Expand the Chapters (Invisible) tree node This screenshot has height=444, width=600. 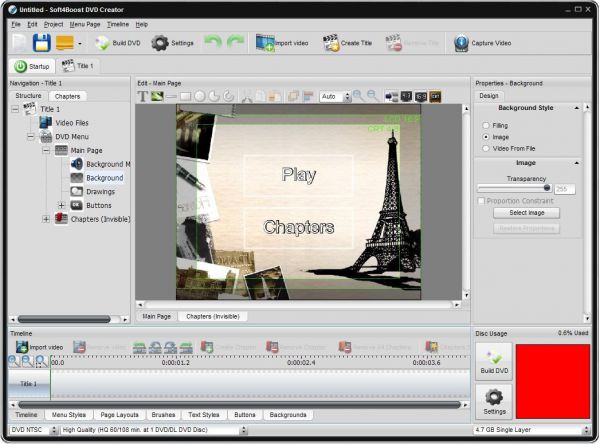(46, 219)
